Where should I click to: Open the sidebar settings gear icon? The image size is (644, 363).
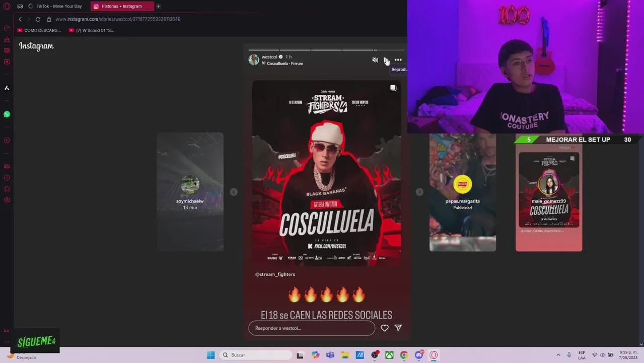click(x=7, y=200)
